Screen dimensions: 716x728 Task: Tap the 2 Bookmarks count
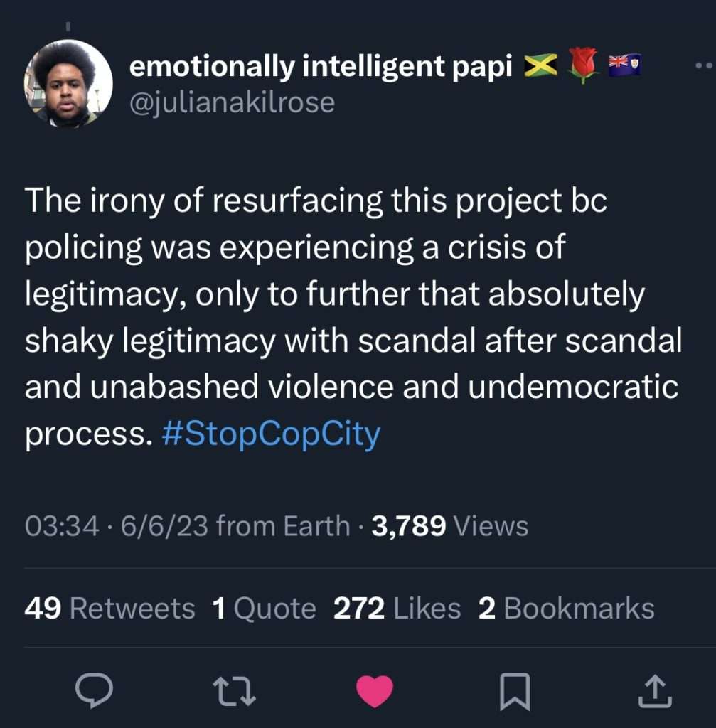(566, 609)
